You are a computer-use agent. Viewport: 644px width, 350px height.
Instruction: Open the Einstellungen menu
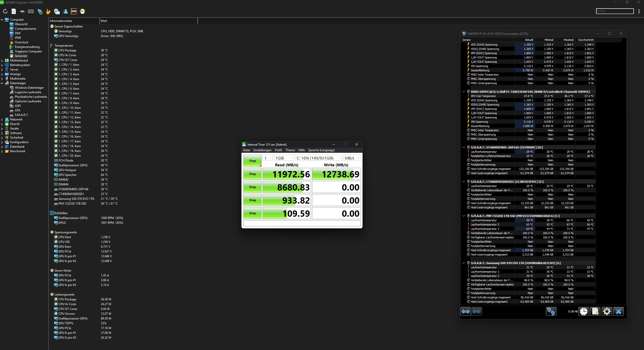coord(262,150)
